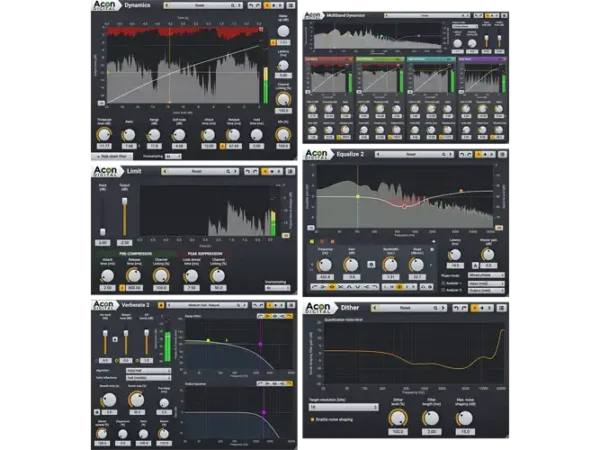Screen dimensions: 600x450
Task: Click undo arrow in Dynamics plugin header
Action: click(x=250, y=5)
